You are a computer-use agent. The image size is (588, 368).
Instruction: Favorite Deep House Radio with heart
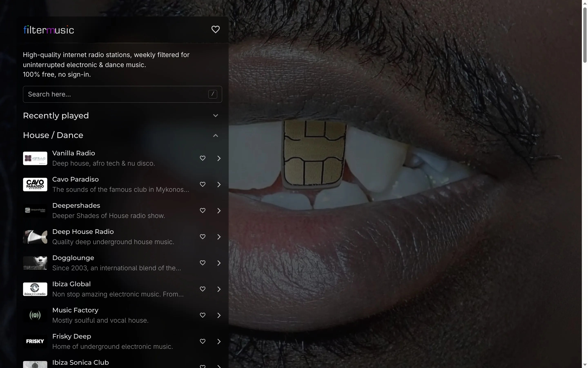(x=202, y=237)
